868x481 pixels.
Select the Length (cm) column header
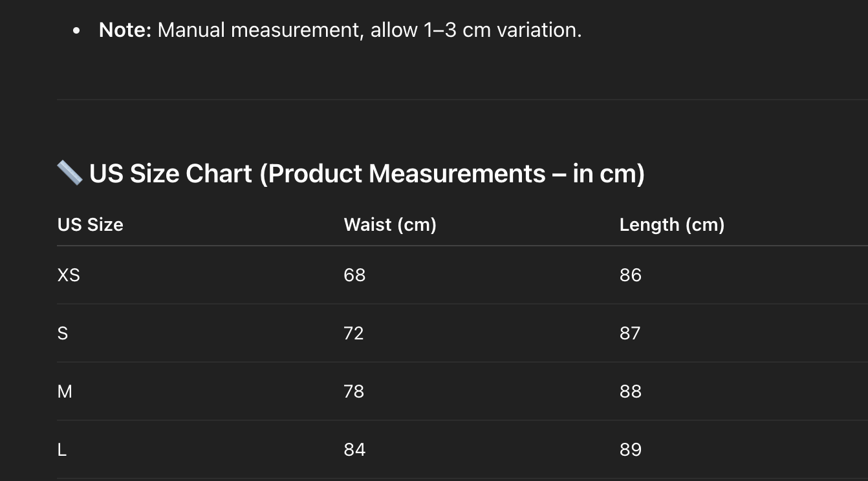672,224
